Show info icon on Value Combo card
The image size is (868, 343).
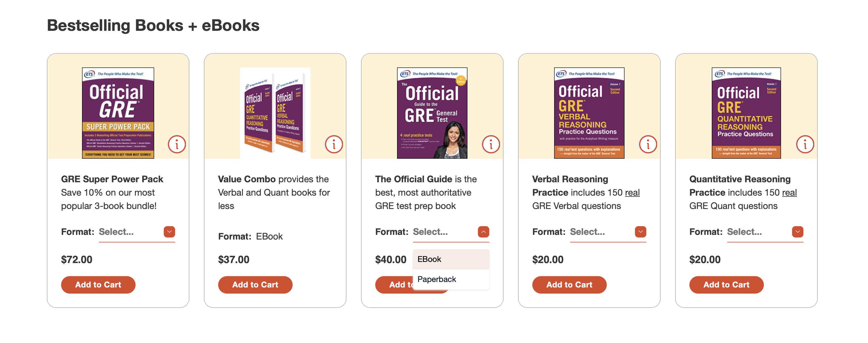[334, 144]
